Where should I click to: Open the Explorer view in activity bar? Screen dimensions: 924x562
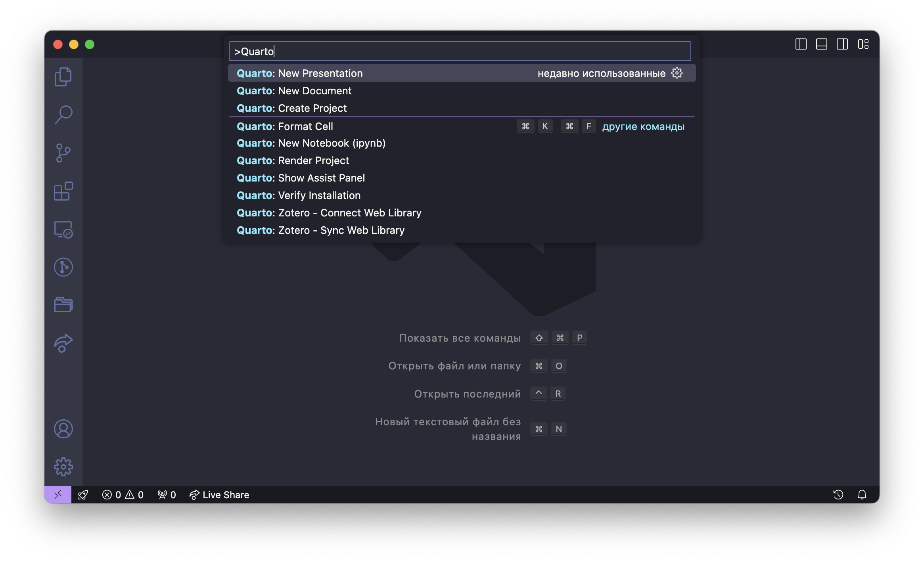click(x=63, y=76)
